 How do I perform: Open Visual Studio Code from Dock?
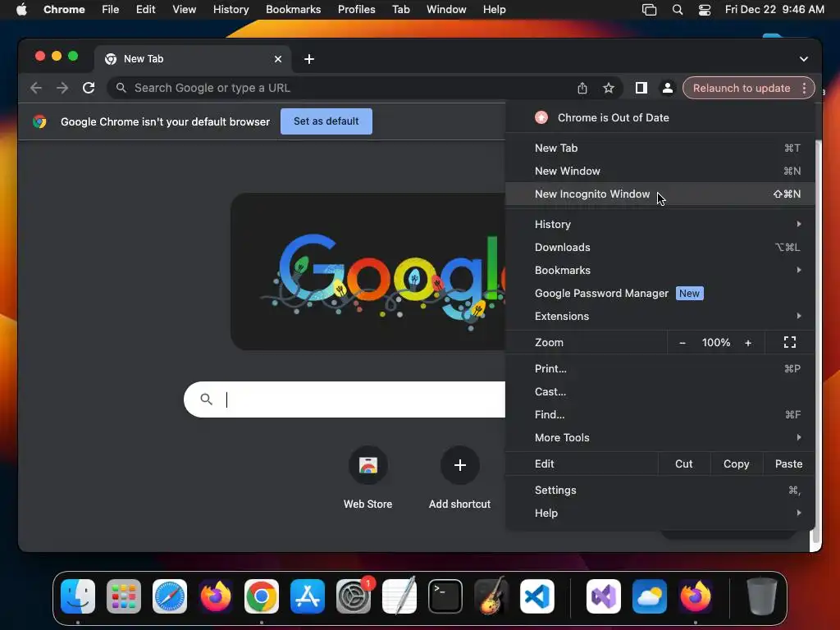[x=536, y=596]
